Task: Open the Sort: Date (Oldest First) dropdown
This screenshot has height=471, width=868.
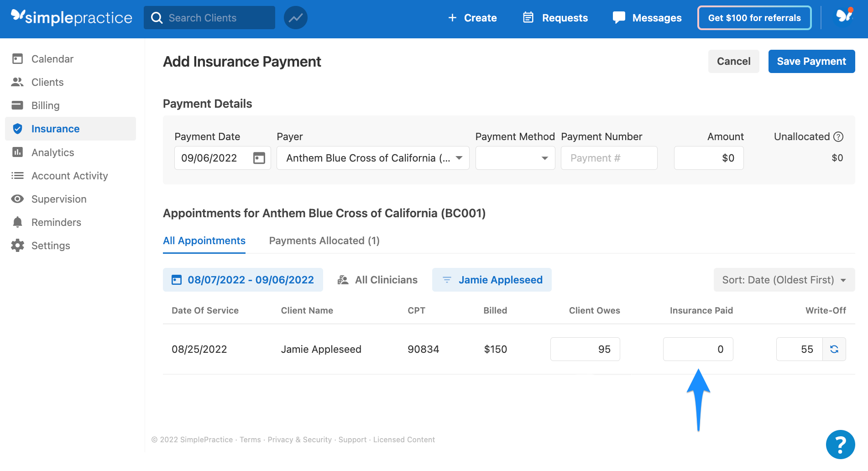Action: coord(784,280)
